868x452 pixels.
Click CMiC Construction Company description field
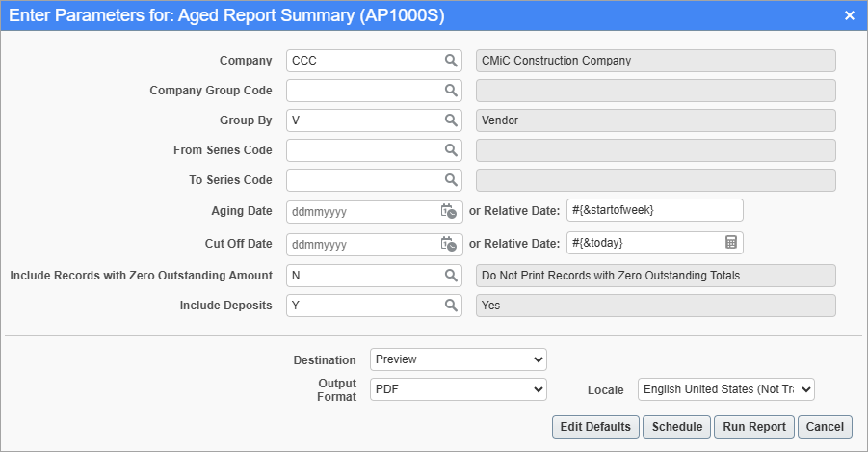tap(656, 61)
